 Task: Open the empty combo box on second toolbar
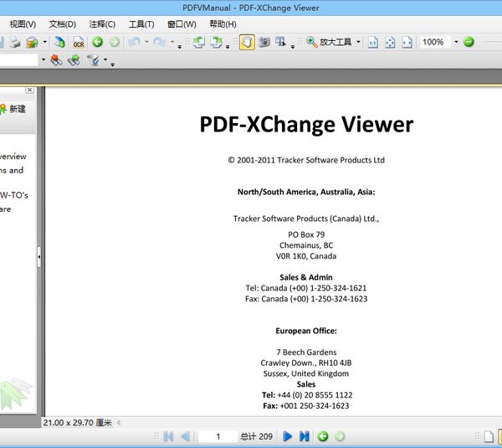(x=44, y=60)
